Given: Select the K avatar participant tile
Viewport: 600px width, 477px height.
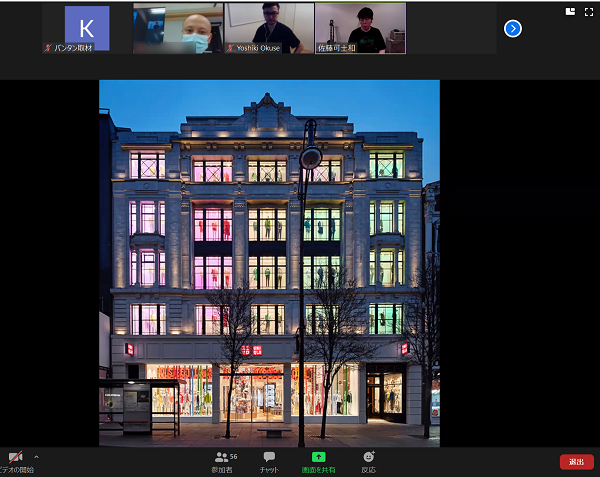Looking at the screenshot, I should (x=87, y=28).
